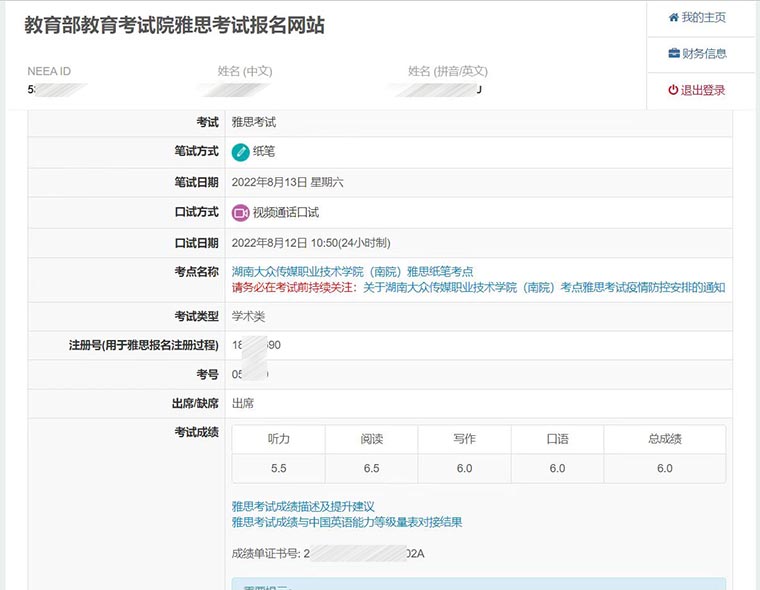760x590 pixels.
Task: Click the 口试日期 row label
Action: [x=197, y=243]
